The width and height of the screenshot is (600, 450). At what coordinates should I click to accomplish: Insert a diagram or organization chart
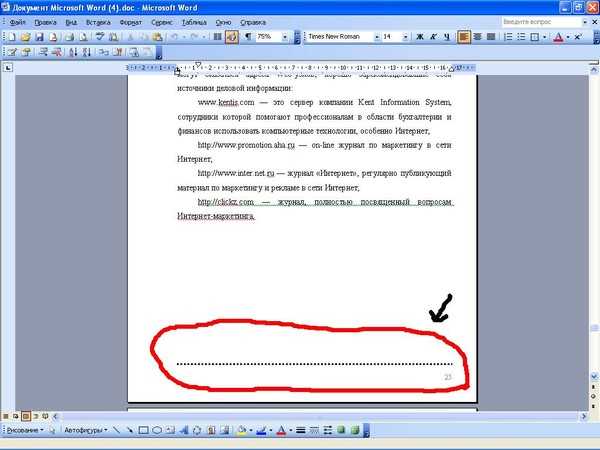tap(197, 430)
